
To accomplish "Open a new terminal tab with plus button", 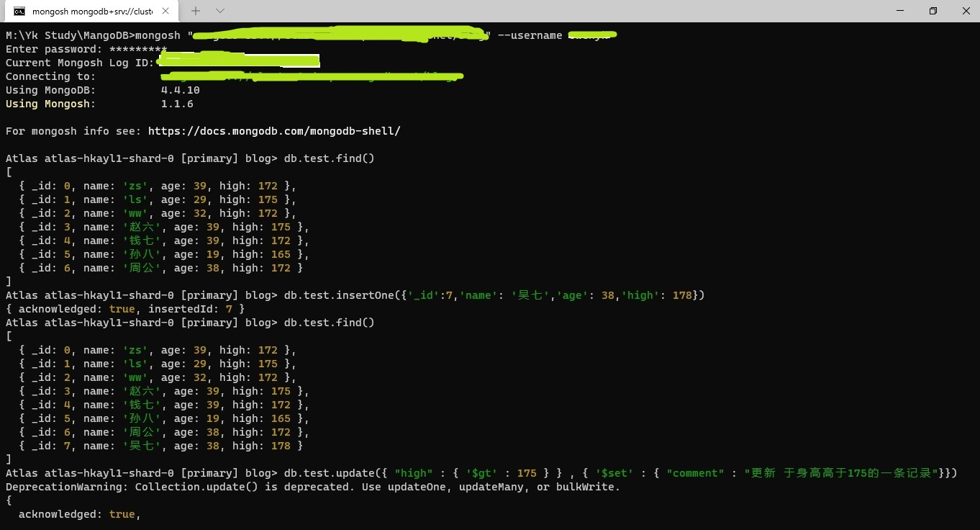I will (x=196, y=11).
